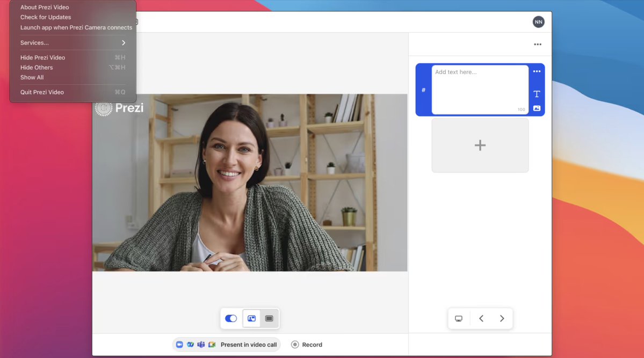Select the picture-in-picture mode icon
The image size is (644, 358).
251,318
